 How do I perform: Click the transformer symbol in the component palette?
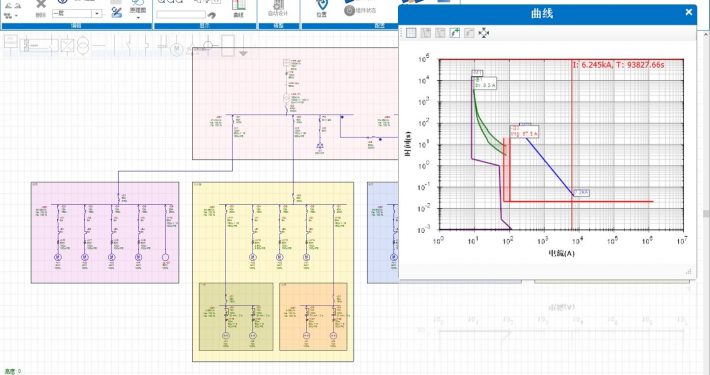pos(82,46)
